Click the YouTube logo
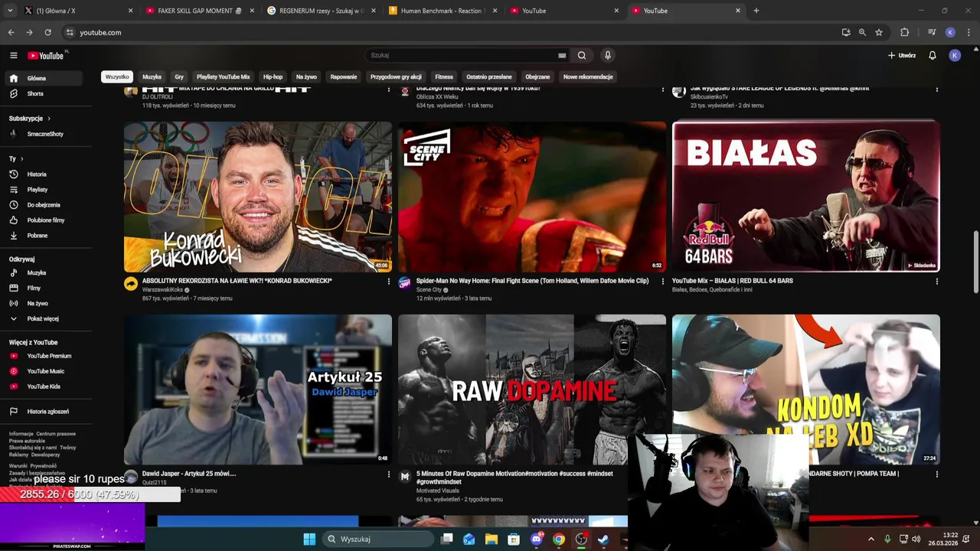This screenshot has height=551, width=980. click(46, 55)
